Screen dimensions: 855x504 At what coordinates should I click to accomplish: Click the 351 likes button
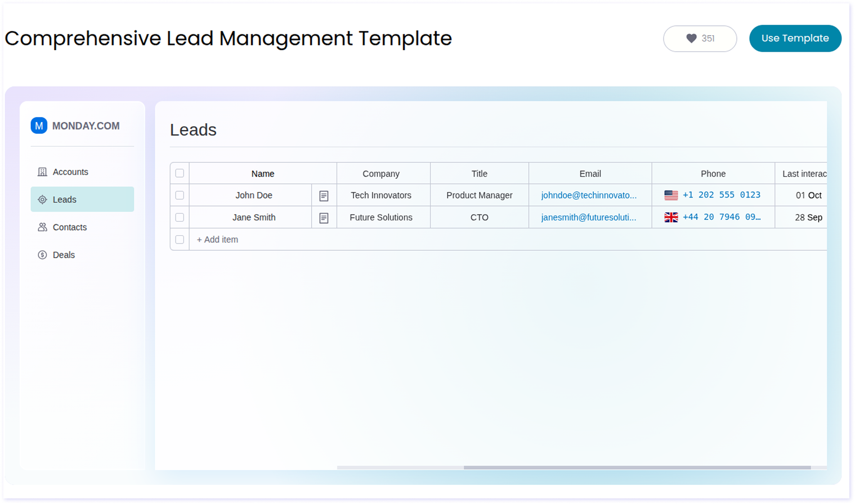(x=700, y=38)
